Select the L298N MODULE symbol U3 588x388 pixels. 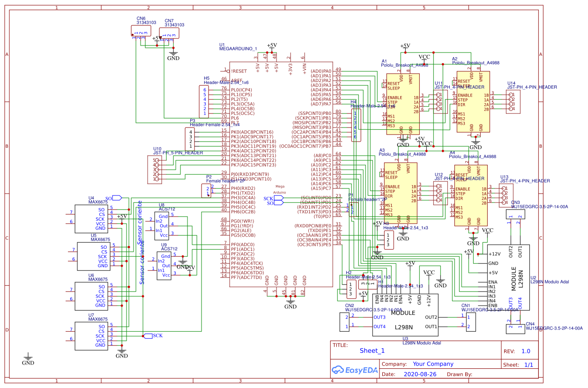(x=405, y=314)
